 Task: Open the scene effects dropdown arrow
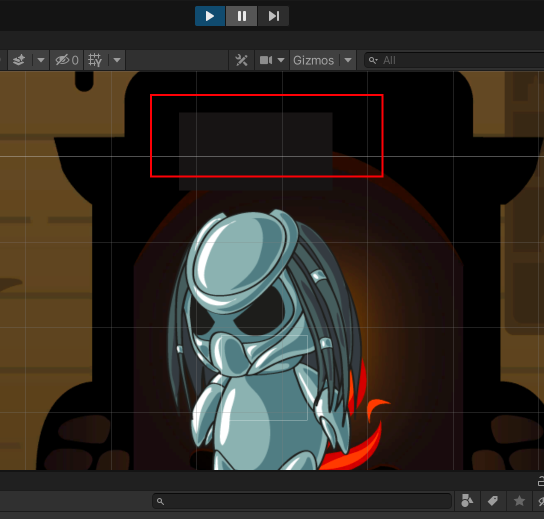pyautogui.click(x=41, y=60)
